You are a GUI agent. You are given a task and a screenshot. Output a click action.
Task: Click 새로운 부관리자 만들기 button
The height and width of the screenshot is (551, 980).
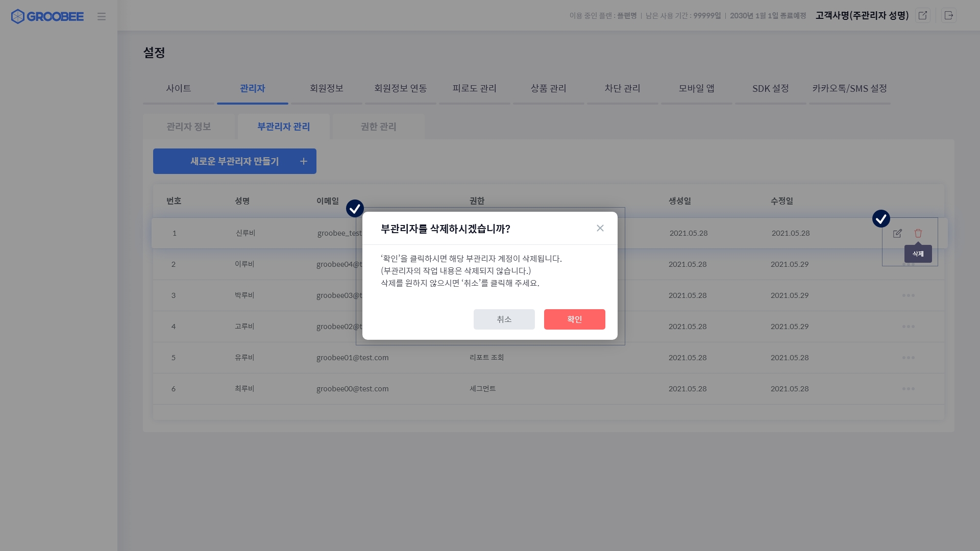click(x=235, y=161)
